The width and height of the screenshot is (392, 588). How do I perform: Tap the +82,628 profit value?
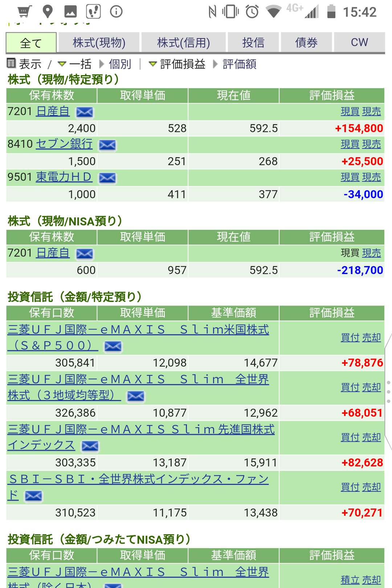(362, 462)
